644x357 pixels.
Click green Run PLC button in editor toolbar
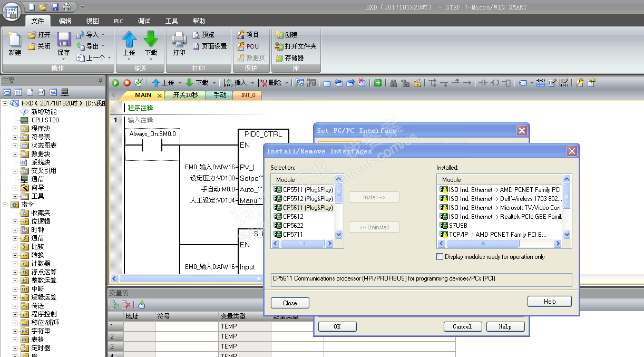click(x=115, y=83)
